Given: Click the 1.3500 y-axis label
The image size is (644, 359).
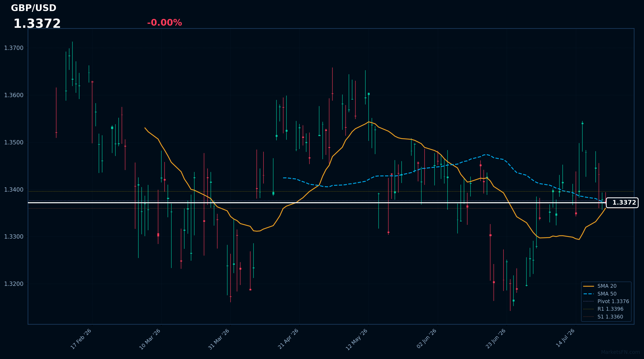Looking at the screenshot, I should (x=14, y=143).
